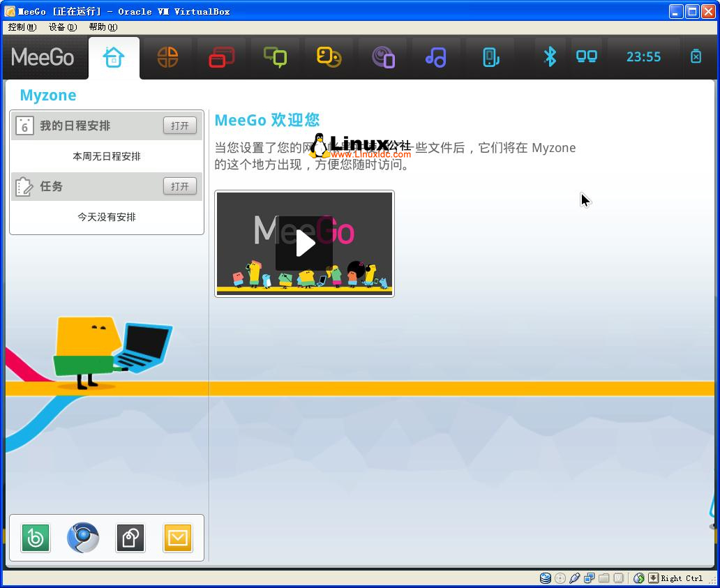Open the green status chat panel icon
The image size is (720, 588).
[x=275, y=57]
